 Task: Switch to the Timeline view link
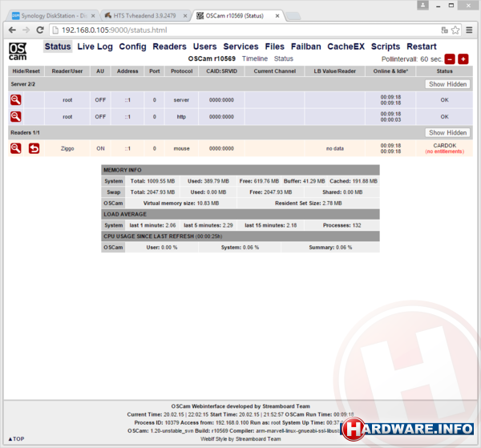pos(255,59)
